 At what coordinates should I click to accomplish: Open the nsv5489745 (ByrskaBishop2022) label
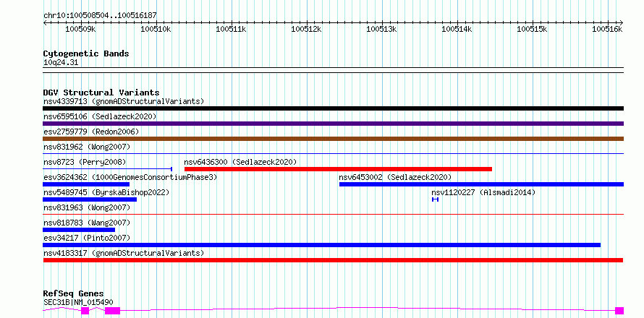(x=106, y=192)
